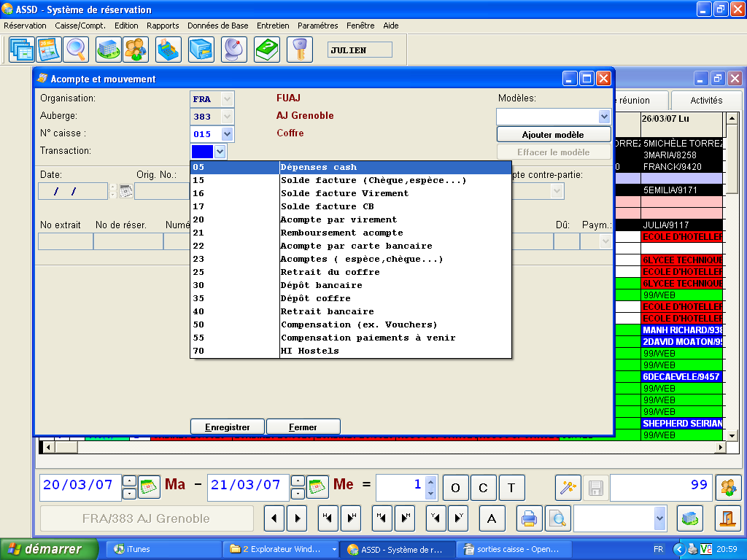Pick 50 Compensation (ex. Vouchers)
Image resolution: width=747 pixels, height=560 pixels.
click(x=351, y=324)
